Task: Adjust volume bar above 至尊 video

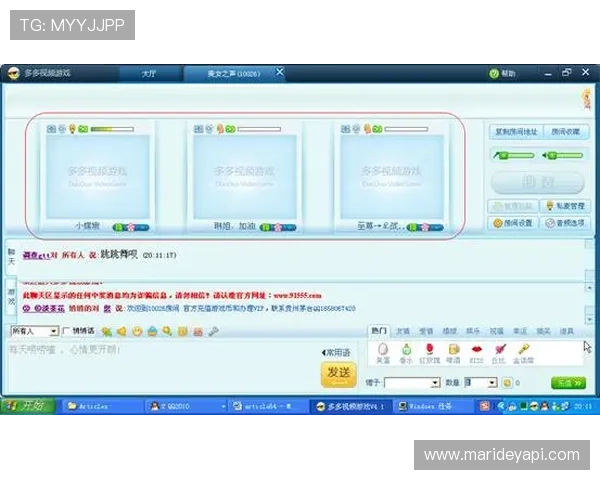Action: [x=406, y=129]
